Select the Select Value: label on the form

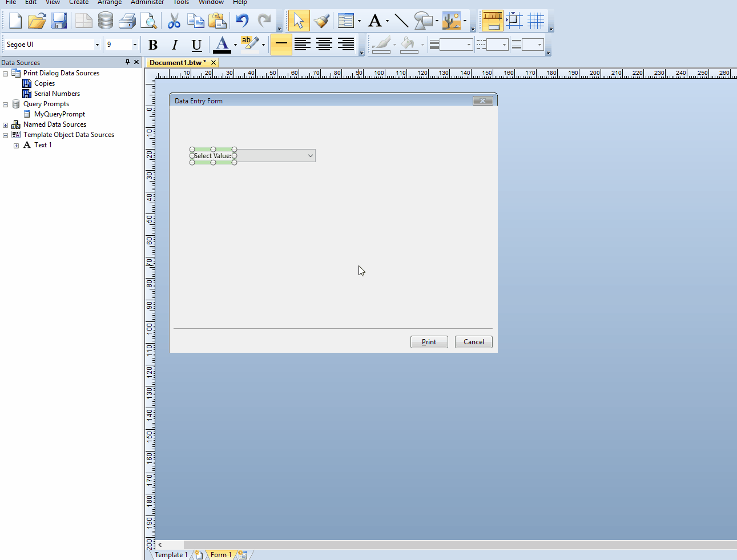(x=212, y=156)
